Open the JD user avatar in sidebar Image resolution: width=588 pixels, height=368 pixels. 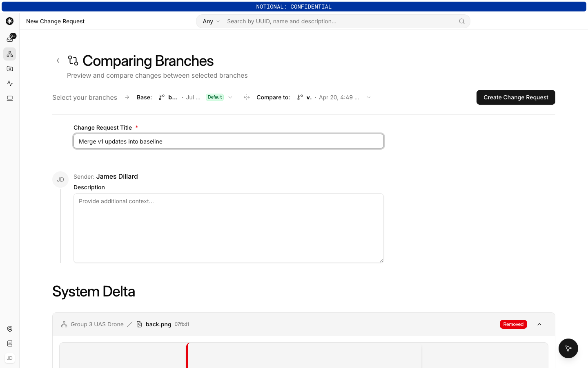[x=10, y=358]
